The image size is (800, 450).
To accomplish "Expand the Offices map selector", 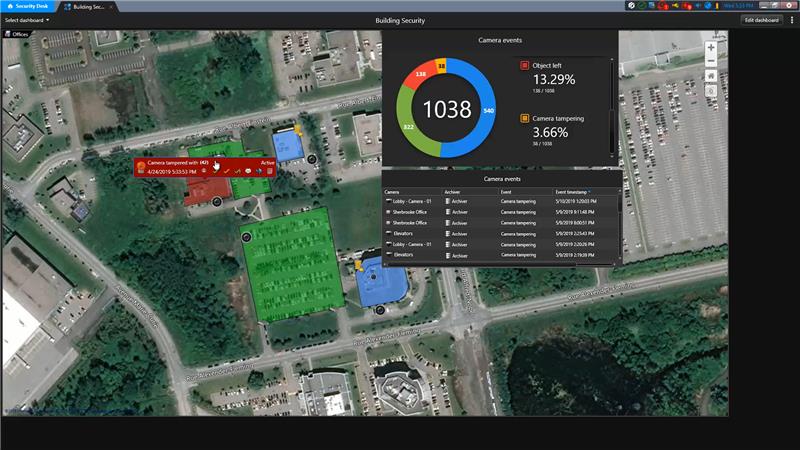I will (17, 34).
